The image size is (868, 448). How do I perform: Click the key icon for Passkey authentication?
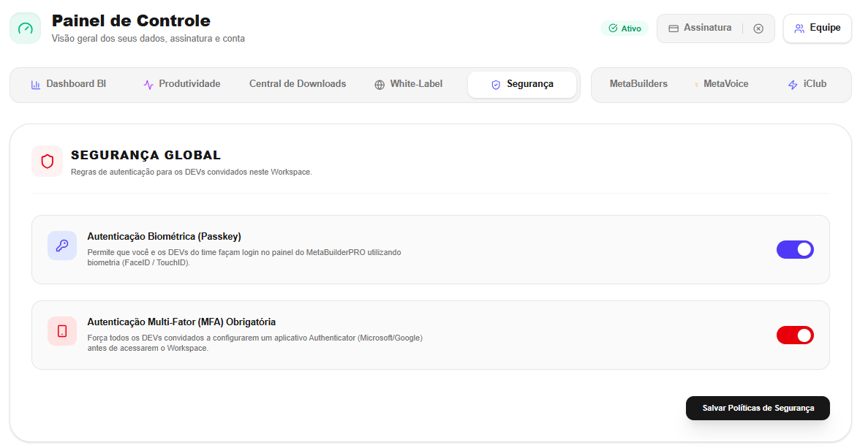click(x=62, y=246)
